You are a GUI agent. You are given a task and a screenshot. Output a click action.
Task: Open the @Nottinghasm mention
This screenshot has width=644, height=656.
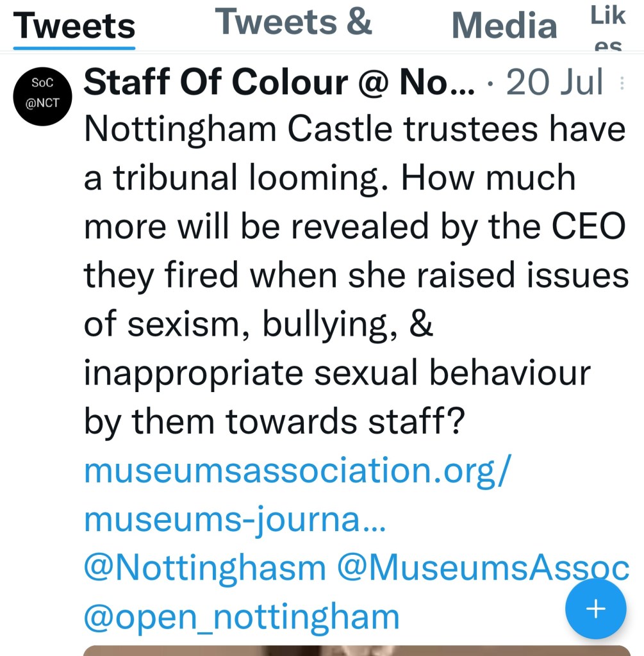pos(205,568)
